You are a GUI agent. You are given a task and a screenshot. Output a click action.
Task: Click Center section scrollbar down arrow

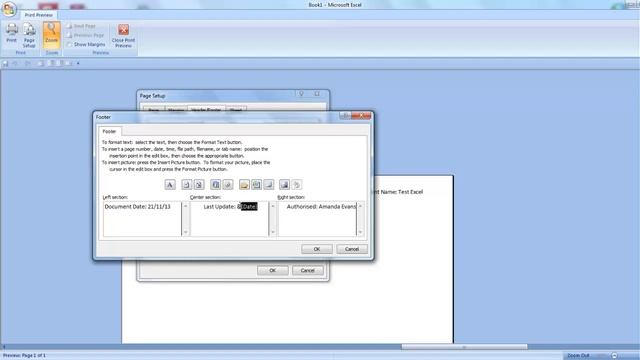click(273, 232)
